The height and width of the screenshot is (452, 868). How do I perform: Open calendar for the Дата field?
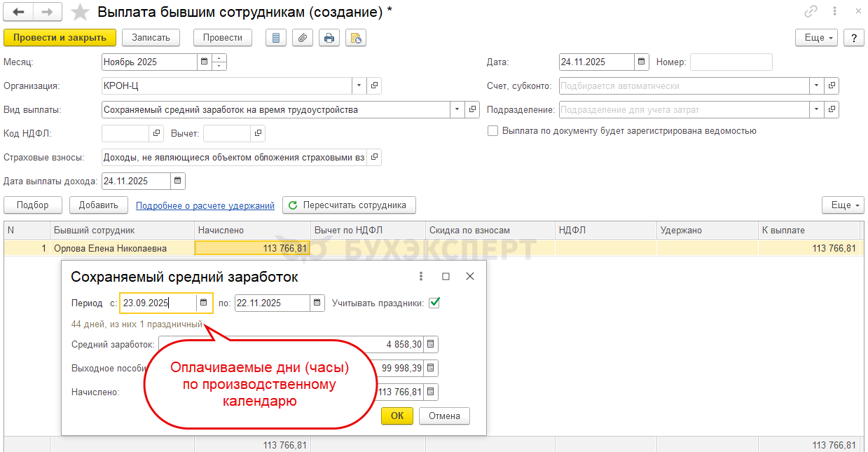click(x=641, y=62)
